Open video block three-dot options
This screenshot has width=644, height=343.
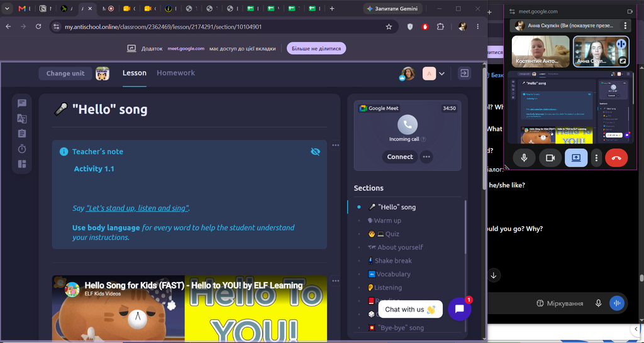(336, 281)
